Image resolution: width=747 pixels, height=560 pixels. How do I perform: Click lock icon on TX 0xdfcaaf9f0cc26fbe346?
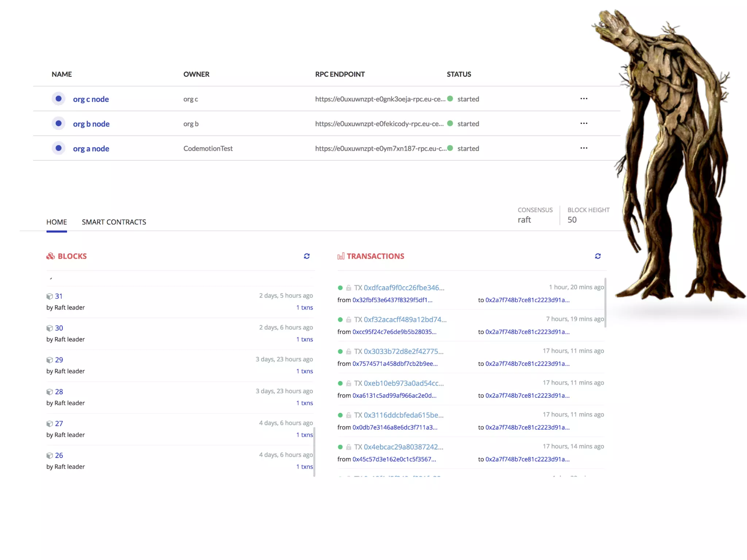pyautogui.click(x=349, y=288)
